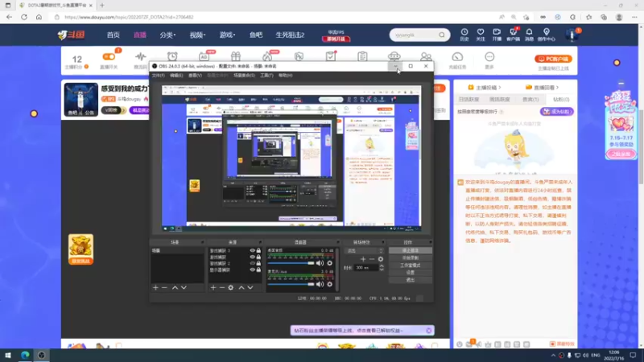The width and height of the screenshot is (644, 362).
Task: Open the scene transition type dropdown
Action: tap(365, 251)
